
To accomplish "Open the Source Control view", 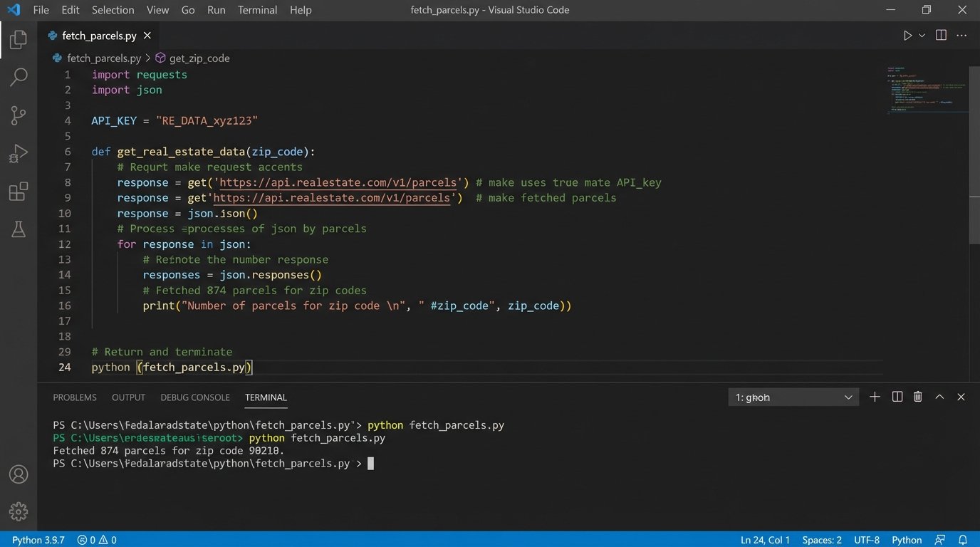I will click(19, 115).
